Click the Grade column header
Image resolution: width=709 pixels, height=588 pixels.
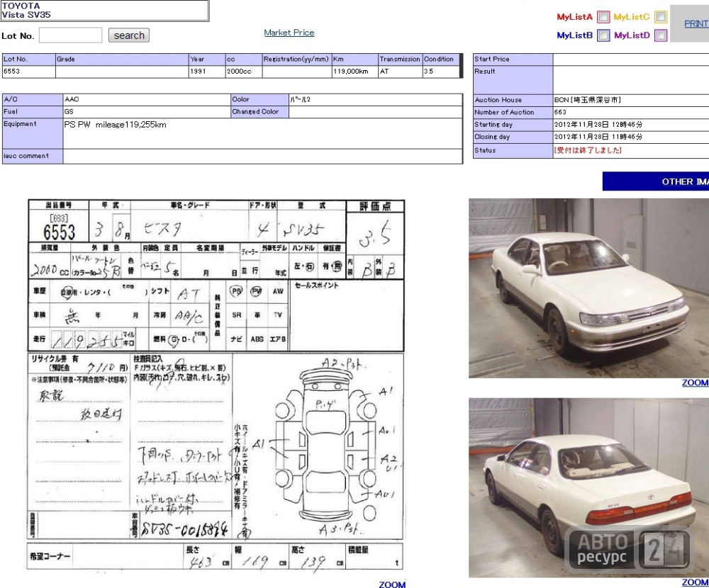122,60
